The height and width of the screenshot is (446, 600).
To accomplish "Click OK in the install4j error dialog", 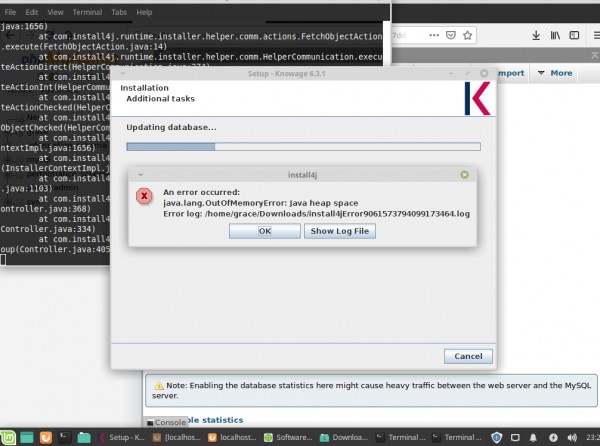I will pos(264,231).
